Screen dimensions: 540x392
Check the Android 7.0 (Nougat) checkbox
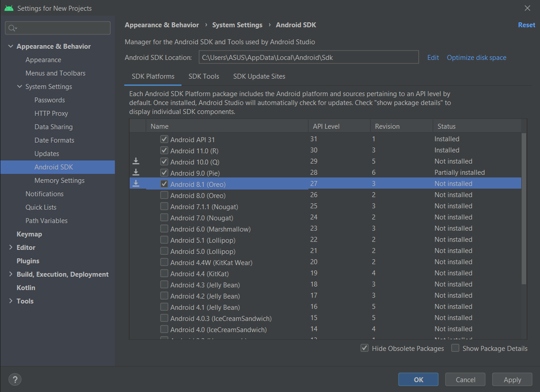(x=164, y=217)
